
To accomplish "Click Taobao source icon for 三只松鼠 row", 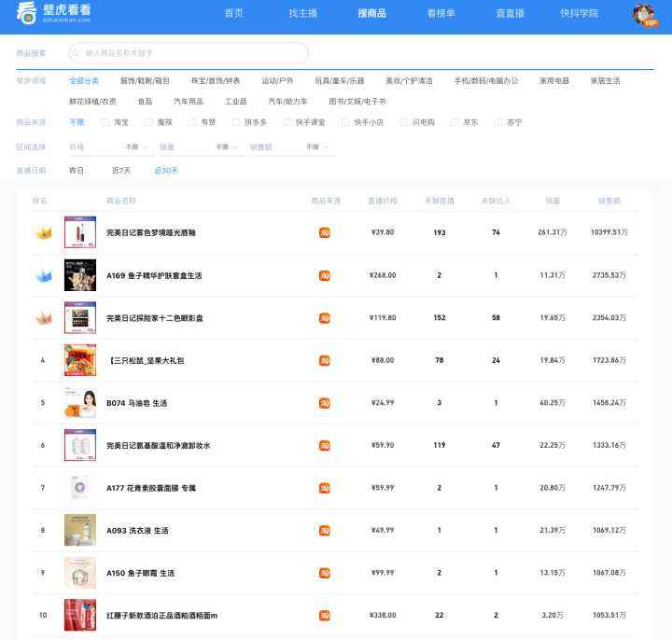I will (x=325, y=360).
